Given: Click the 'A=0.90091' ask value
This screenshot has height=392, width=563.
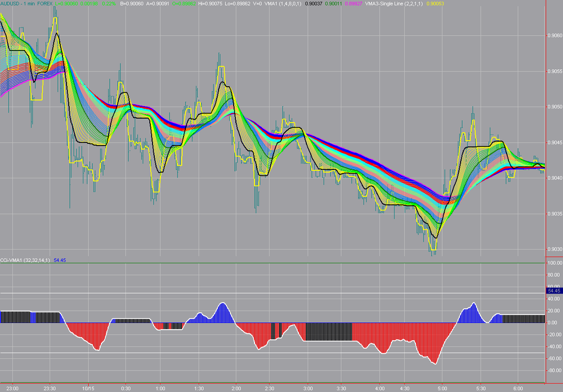Looking at the screenshot, I should point(158,3).
